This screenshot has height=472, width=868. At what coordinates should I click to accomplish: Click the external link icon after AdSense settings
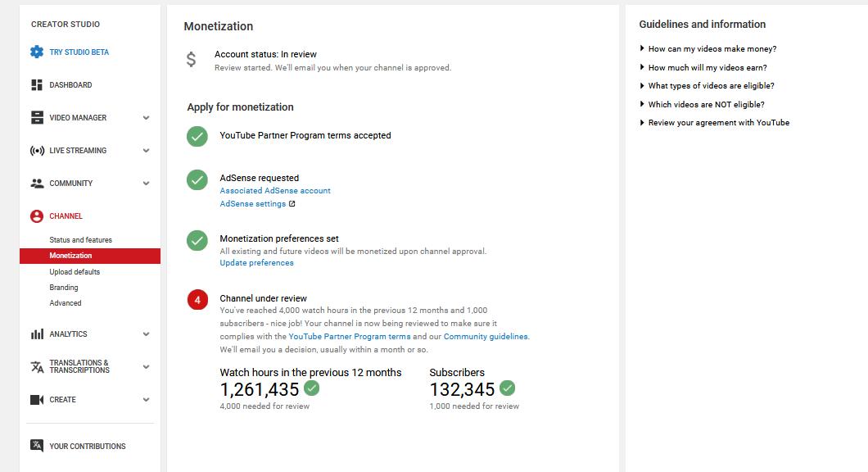(x=292, y=204)
